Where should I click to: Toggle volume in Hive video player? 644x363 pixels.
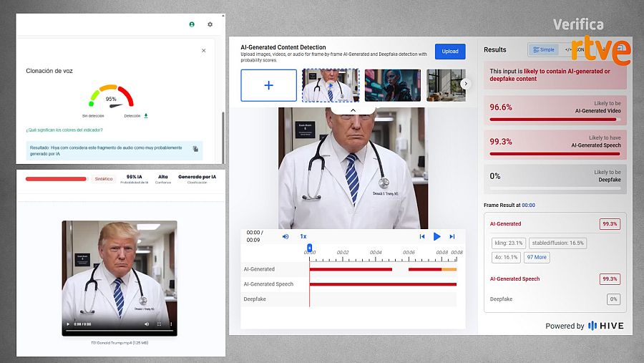(x=286, y=236)
